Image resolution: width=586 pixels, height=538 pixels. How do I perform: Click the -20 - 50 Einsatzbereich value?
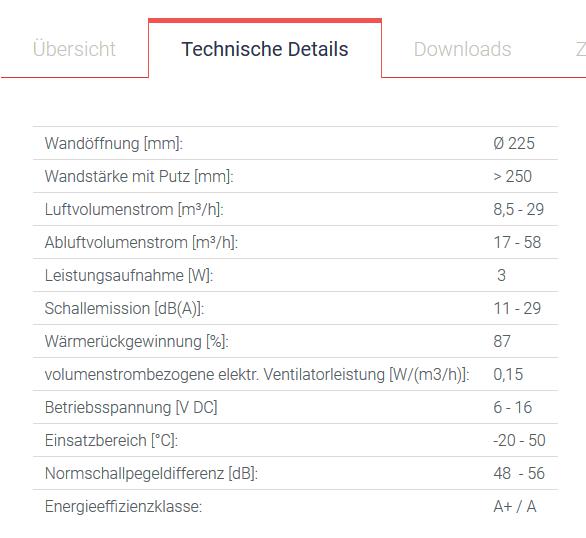tap(519, 440)
